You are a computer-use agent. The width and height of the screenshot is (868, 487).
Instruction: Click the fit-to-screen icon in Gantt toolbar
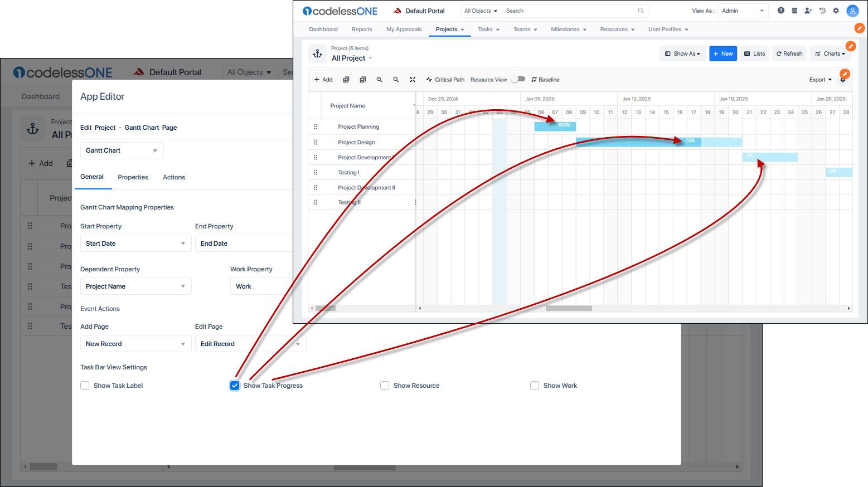pyautogui.click(x=413, y=79)
